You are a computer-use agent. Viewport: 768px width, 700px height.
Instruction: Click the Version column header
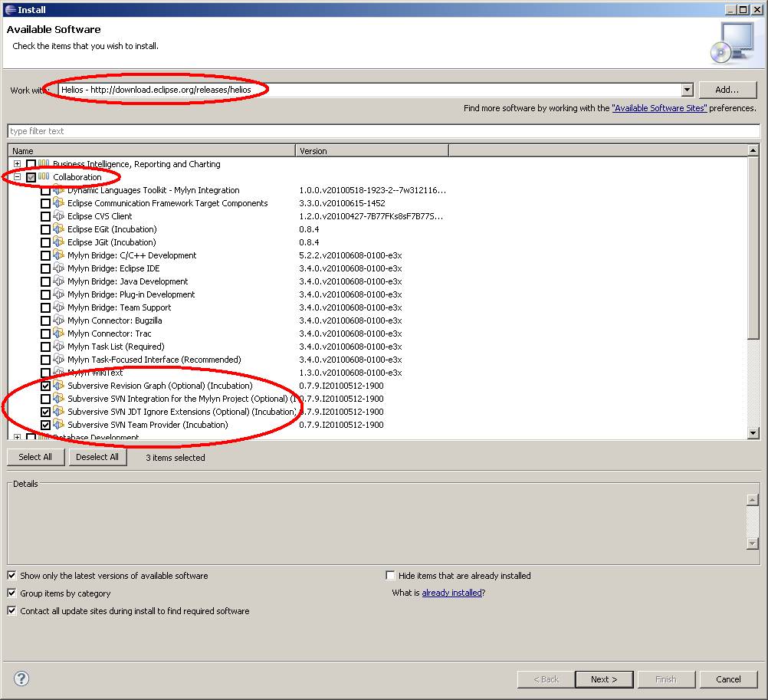(373, 151)
